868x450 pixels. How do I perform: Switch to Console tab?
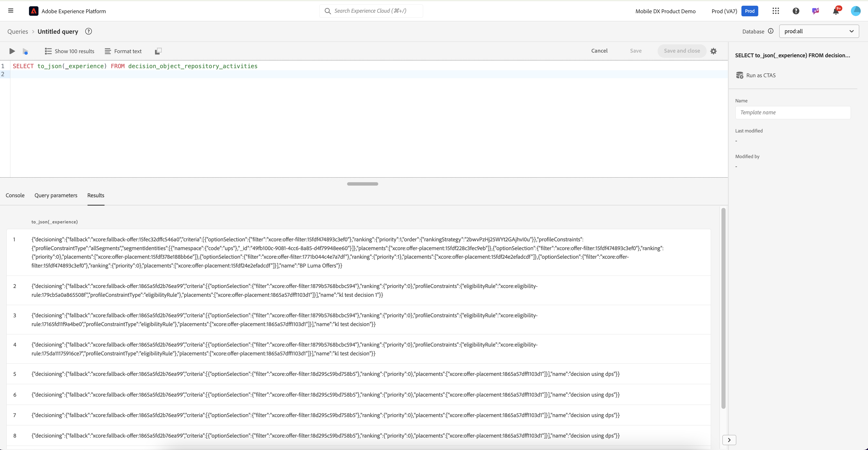15,195
